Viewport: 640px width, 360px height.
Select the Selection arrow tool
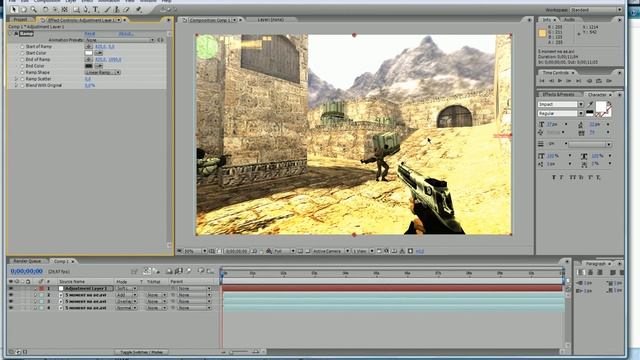point(14,9)
